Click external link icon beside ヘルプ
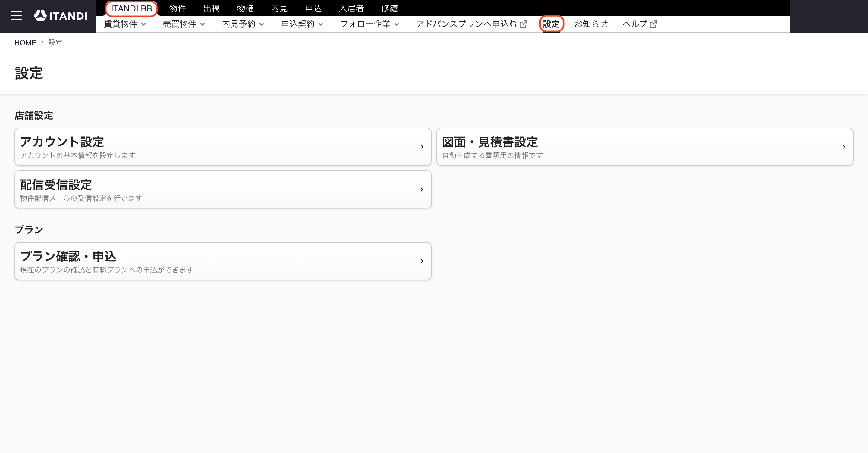 pos(653,24)
